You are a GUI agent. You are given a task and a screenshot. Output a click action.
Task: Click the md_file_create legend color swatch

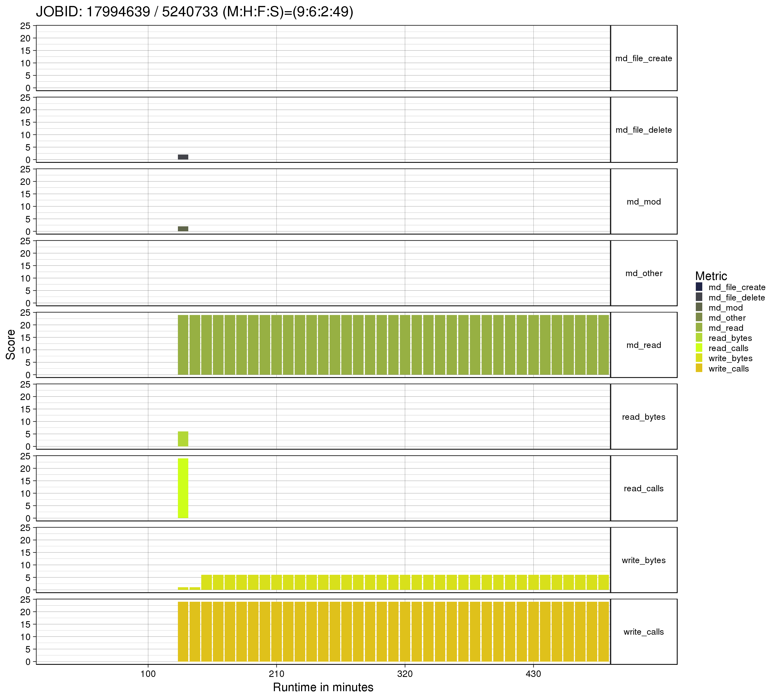(x=699, y=287)
